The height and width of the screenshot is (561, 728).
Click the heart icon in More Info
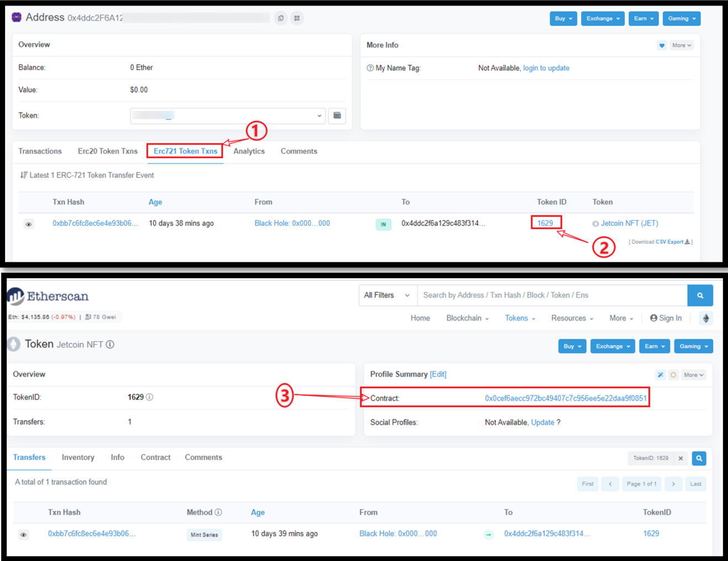click(x=661, y=45)
